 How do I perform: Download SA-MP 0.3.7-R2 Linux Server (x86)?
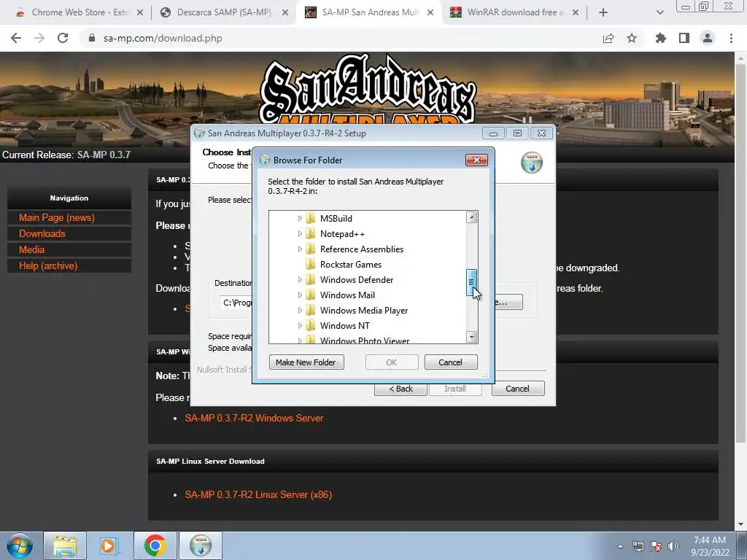[258, 495]
